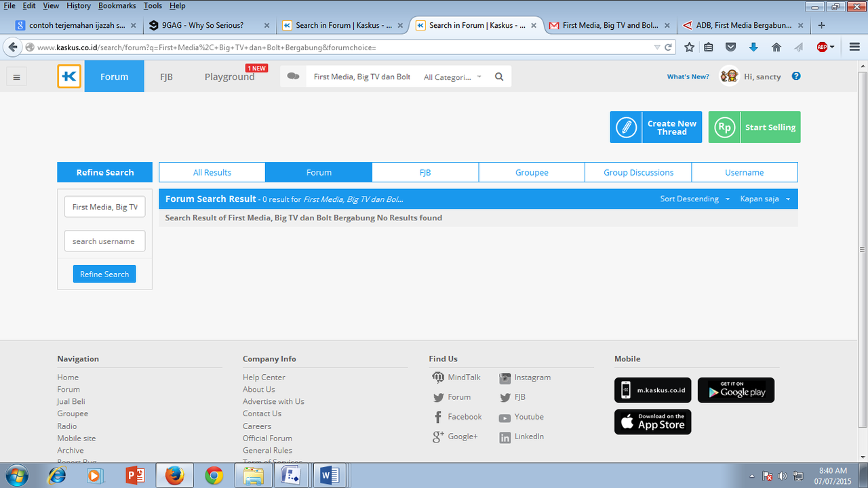Click the sancty user avatar
This screenshot has width=868, height=488.
[x=729, y=76]
